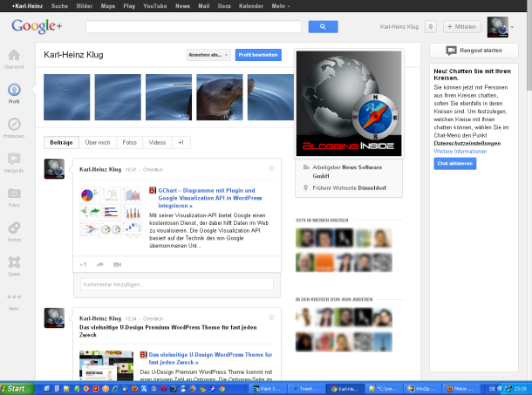Click the Karl-He... Chrome taskbar button

[x=345, y=389]
